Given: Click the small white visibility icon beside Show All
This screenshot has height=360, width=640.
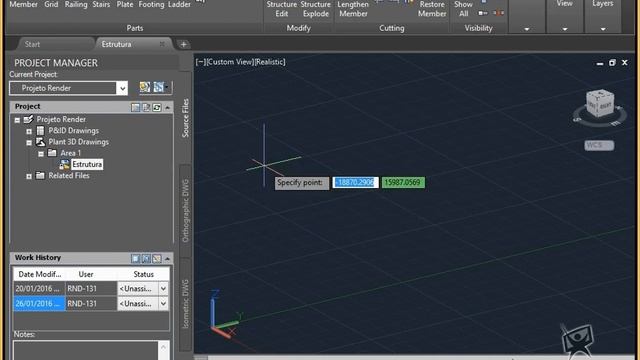Looking at the screenshot, I should click(x=483, y=13).
